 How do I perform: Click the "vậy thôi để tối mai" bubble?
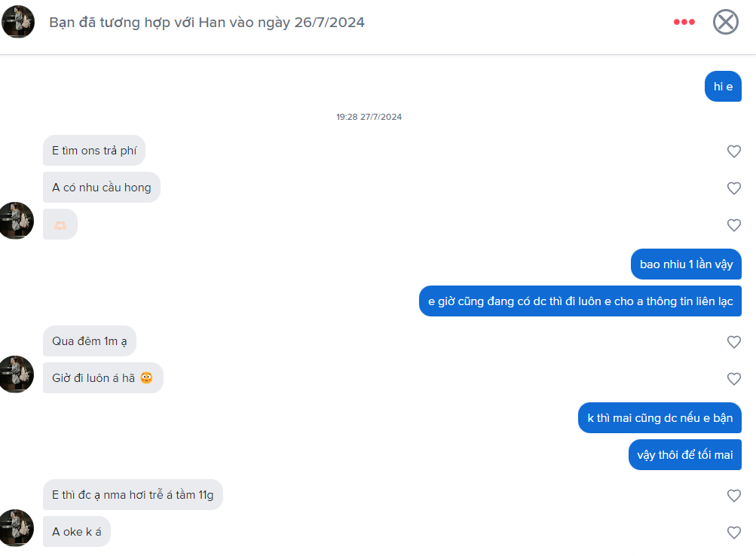684,455
